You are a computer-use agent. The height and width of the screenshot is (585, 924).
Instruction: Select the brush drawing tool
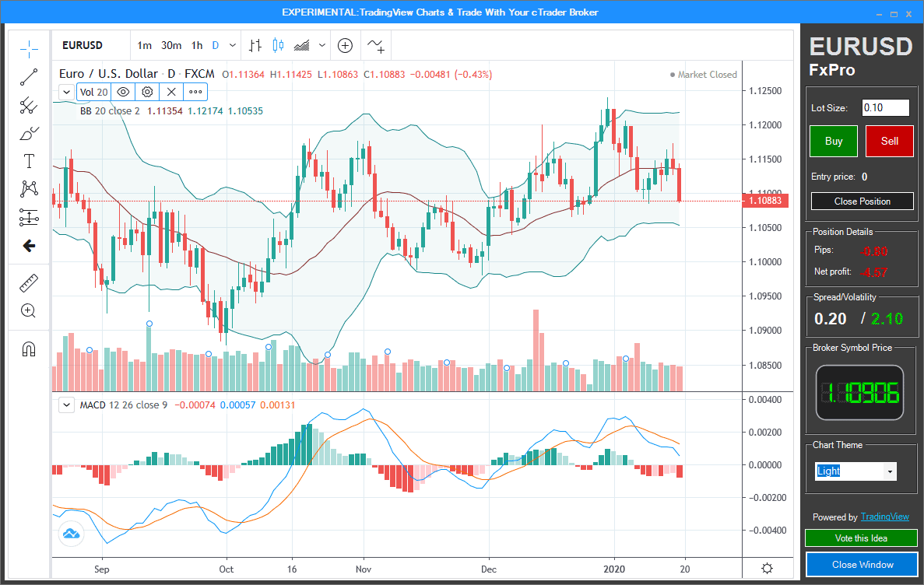click(29, 133)
